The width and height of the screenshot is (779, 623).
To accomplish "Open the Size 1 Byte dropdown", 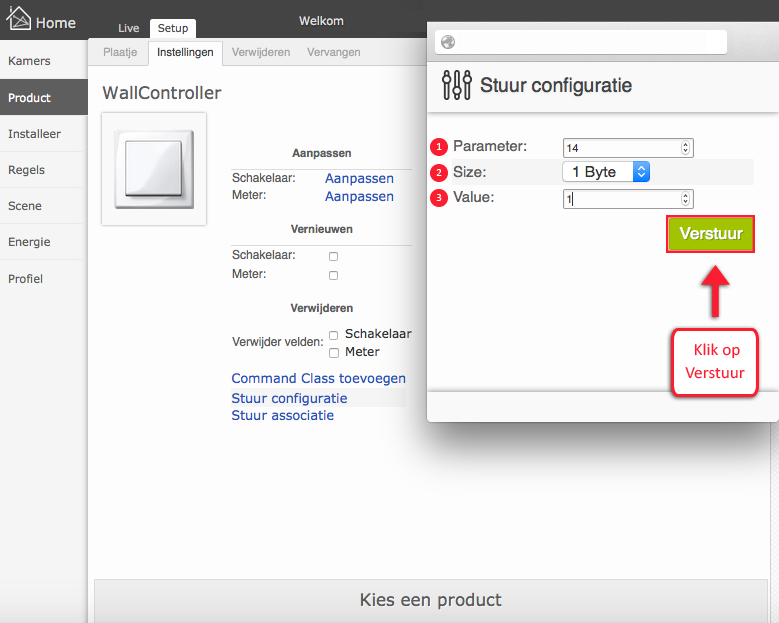I will (606, 172).
